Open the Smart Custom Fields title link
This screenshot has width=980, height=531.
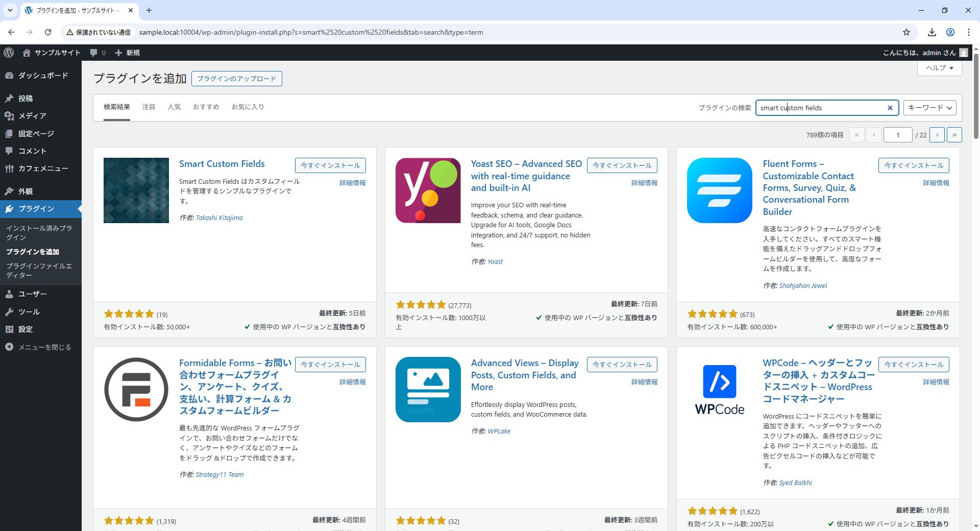pyautogui.click(x=222, y=164)
